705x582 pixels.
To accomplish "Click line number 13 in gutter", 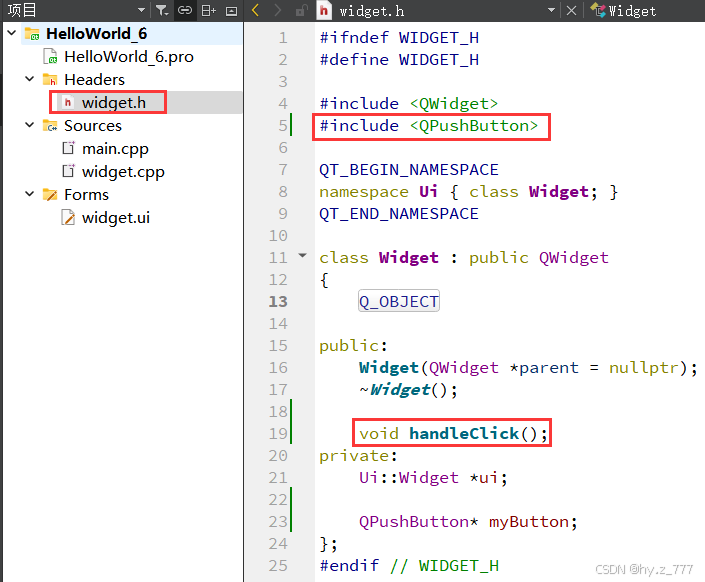I will pyautogui.click(x=278, y=301).
